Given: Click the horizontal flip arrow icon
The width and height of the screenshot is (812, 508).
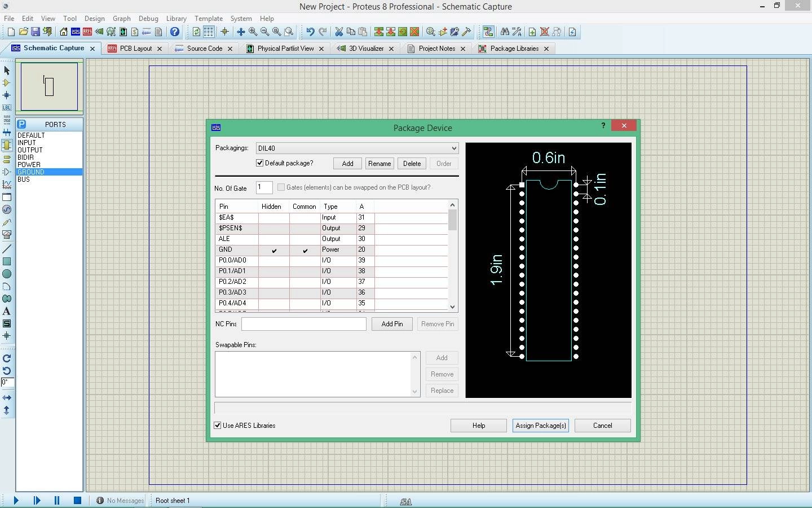Looking at the screenshot, I should 7,398.
